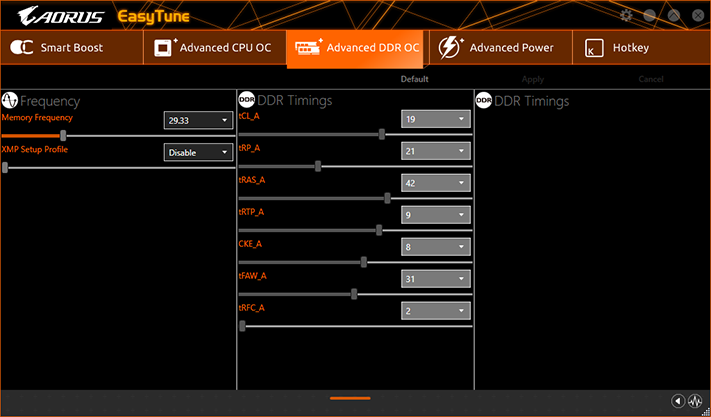Open the XMP Setup Profile dropdown
711x417 pixels.
(x=198, y=153)
